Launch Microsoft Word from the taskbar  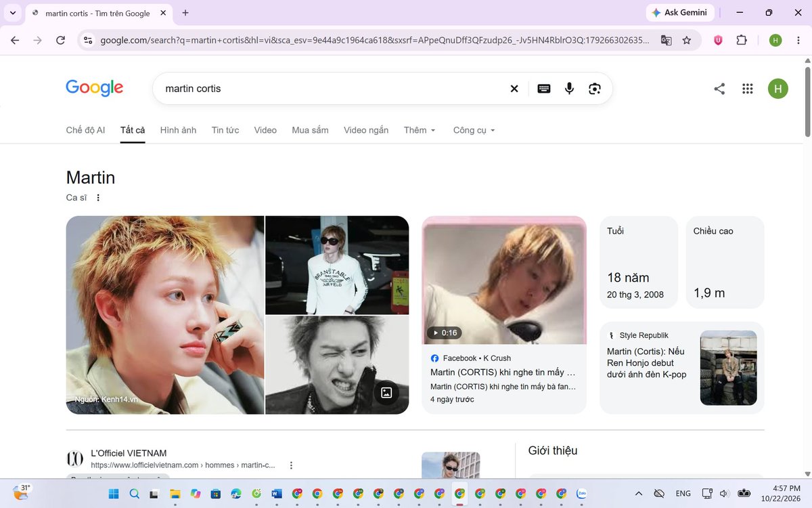277,493
